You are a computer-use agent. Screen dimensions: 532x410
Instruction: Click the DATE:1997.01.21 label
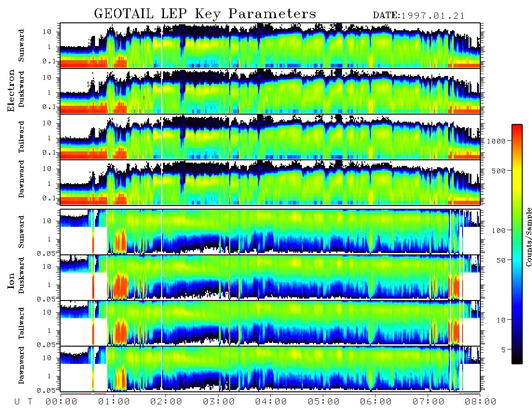(x=419, y=15)
